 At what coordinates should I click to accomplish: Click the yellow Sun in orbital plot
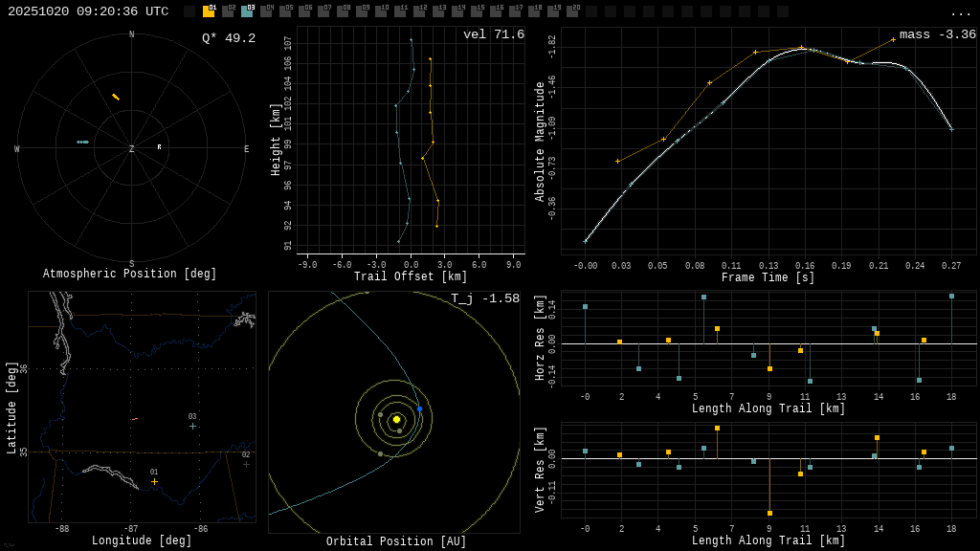coord(396,419)
